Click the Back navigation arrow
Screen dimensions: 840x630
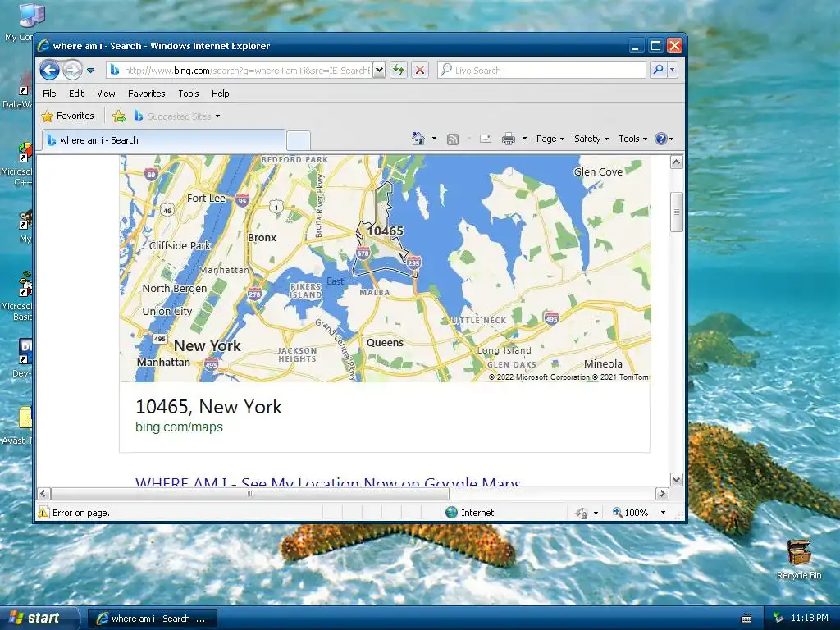tap(49, 71)
